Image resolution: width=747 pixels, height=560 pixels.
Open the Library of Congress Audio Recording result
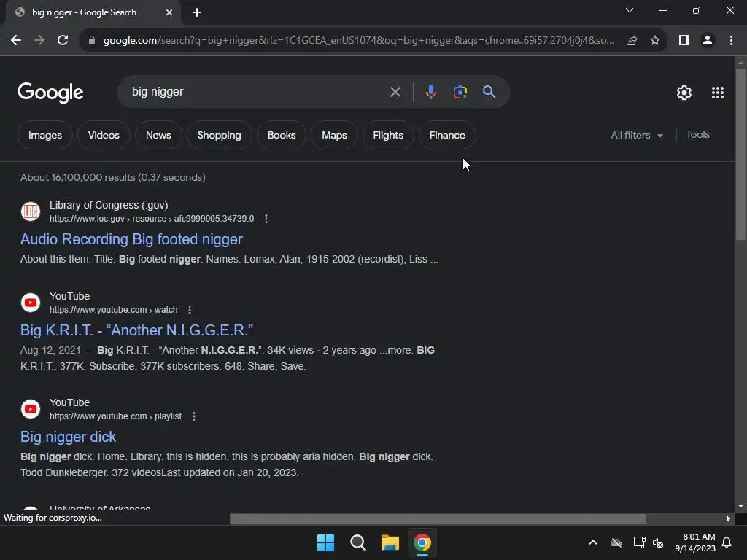pyautogui.click(x=131, y=239)
